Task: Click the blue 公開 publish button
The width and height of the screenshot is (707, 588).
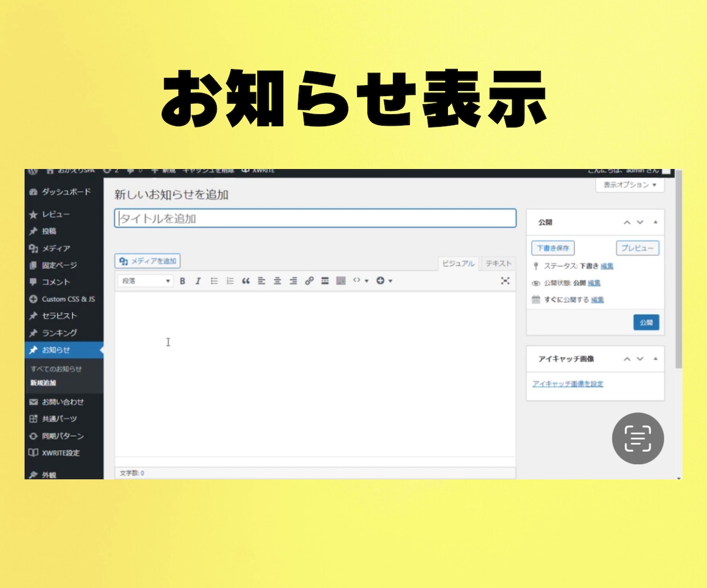Action: (x=646, y=323)
